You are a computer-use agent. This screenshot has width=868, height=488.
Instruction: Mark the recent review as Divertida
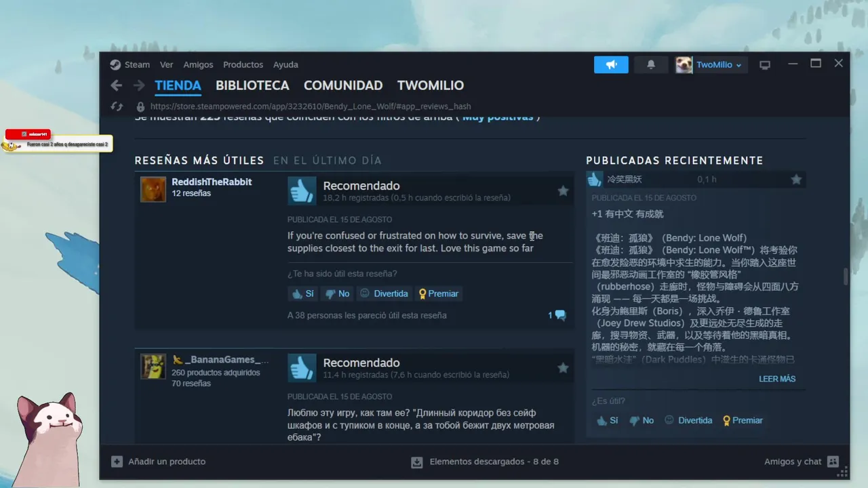[688, 420]
